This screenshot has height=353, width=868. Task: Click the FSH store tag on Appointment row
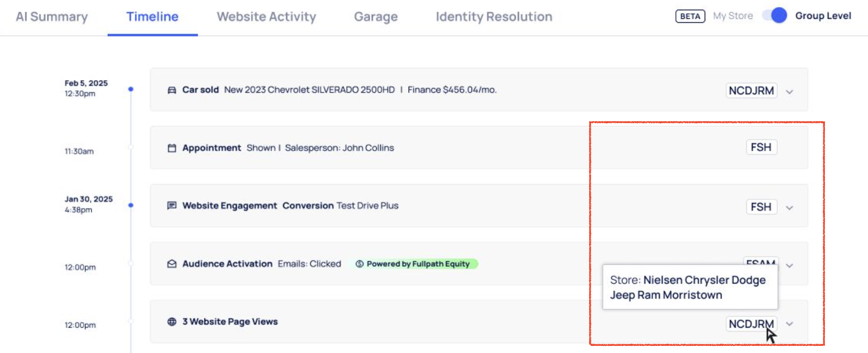761,147
